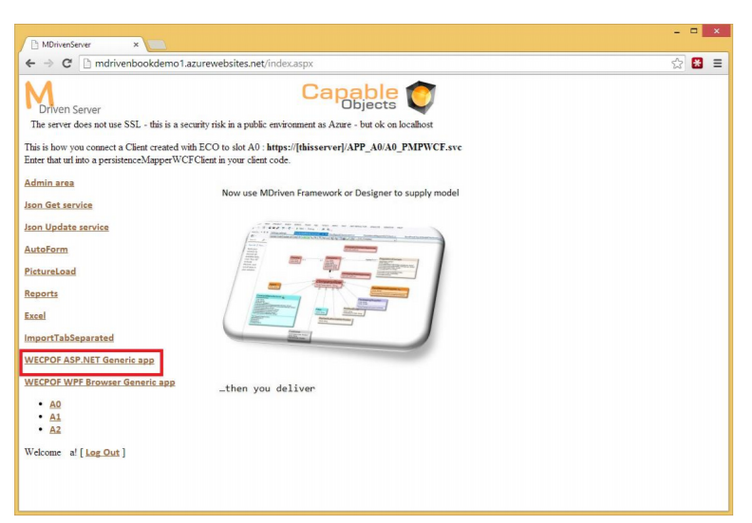The height and width of the screenshot is (523, 752).
Task: Maximize the browser window
Action: click(x=693, y=31)
